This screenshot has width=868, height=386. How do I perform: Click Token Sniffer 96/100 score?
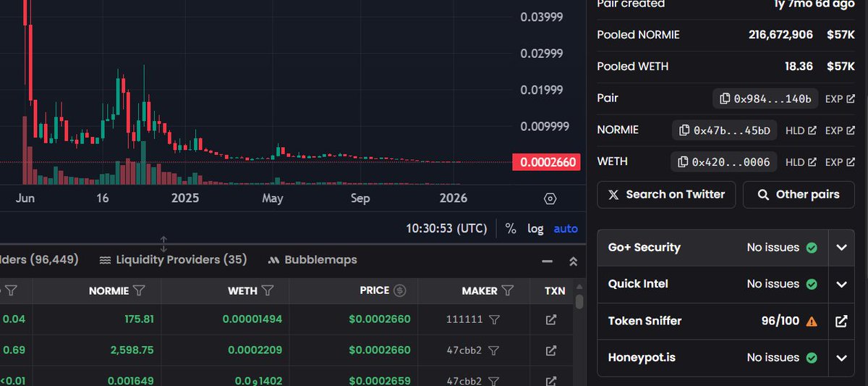pyautogui.click(x=780, y=321)
